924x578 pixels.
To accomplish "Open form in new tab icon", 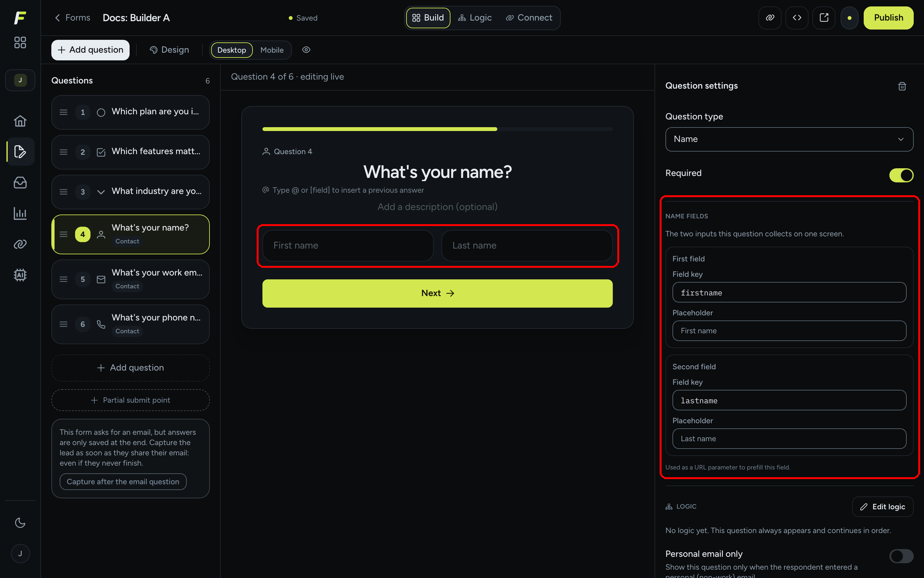I will 824,18.
